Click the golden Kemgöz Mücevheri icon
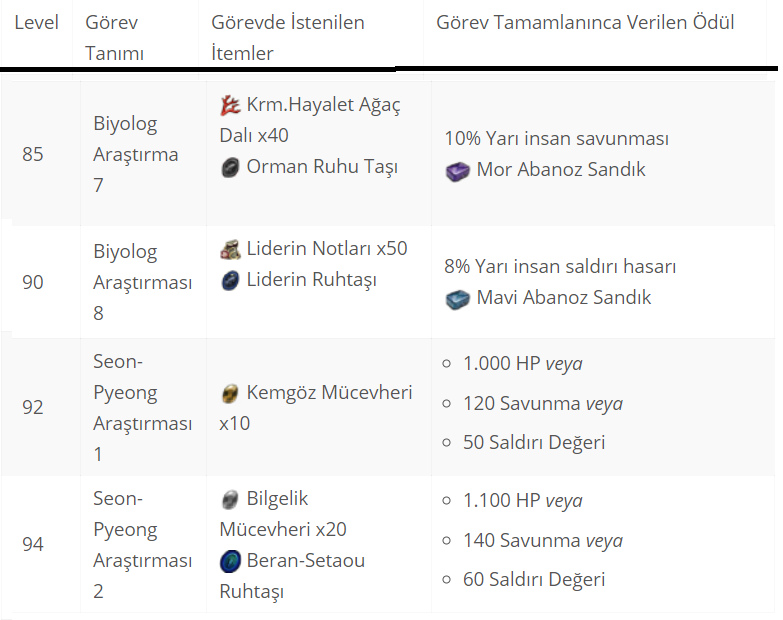The image size is (783, 620). 230,394
